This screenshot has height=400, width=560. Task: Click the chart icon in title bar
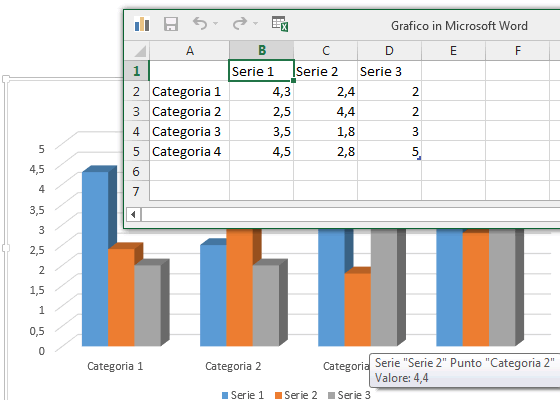142,24
